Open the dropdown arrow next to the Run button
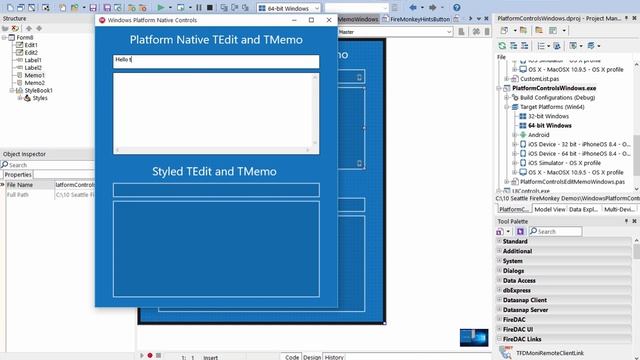The height and width of the screenshot is (360, 640). click(x=170, y=7)
